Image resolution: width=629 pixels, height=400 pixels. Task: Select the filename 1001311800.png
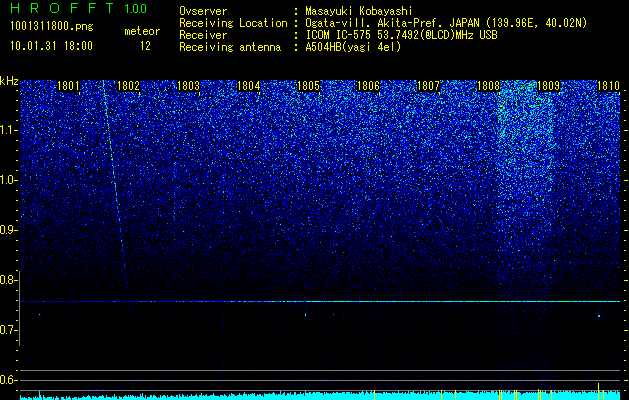[x=52, y=27]
